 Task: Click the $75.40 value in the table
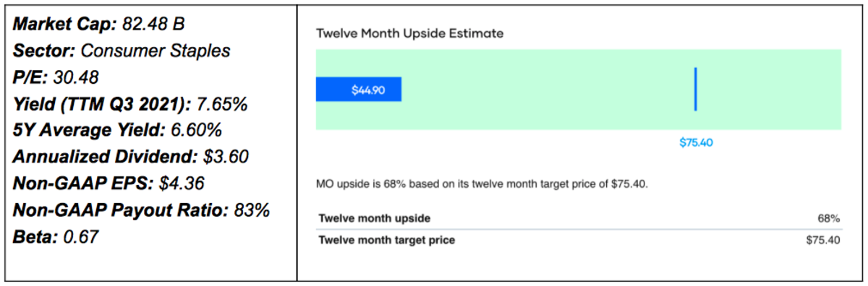[x=823, y=240]
